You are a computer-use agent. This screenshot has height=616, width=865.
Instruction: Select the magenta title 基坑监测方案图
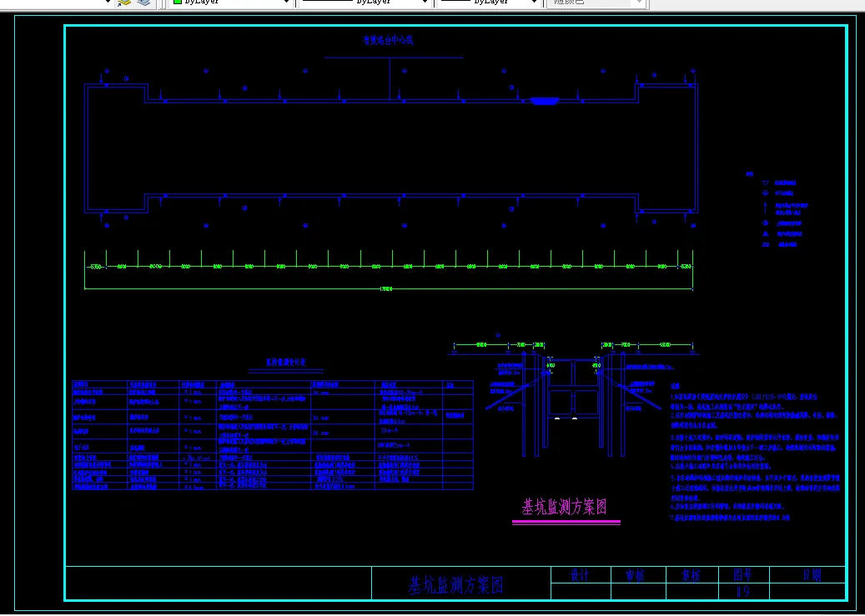565,507
